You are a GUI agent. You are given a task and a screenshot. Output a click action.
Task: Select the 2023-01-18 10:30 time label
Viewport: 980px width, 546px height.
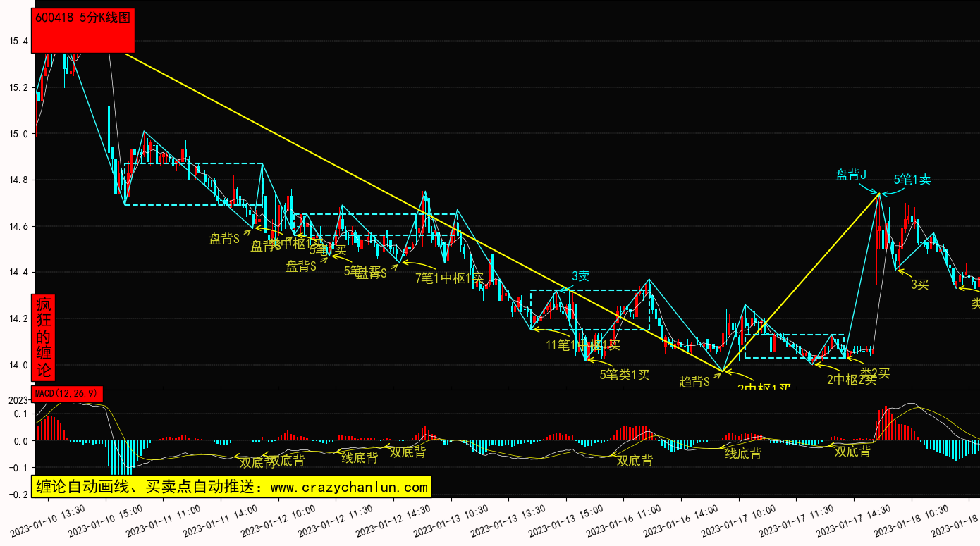[x=912, y=520]
